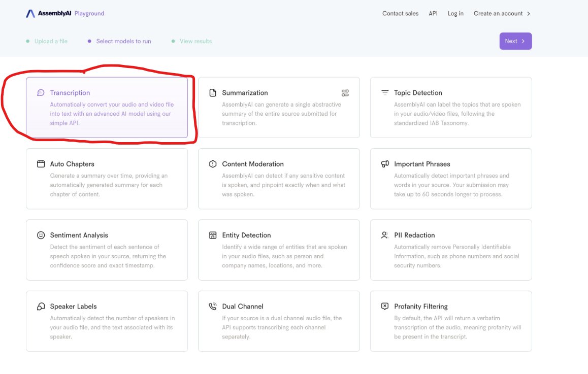Click the PII Redaction person icon

pos(384,235)
